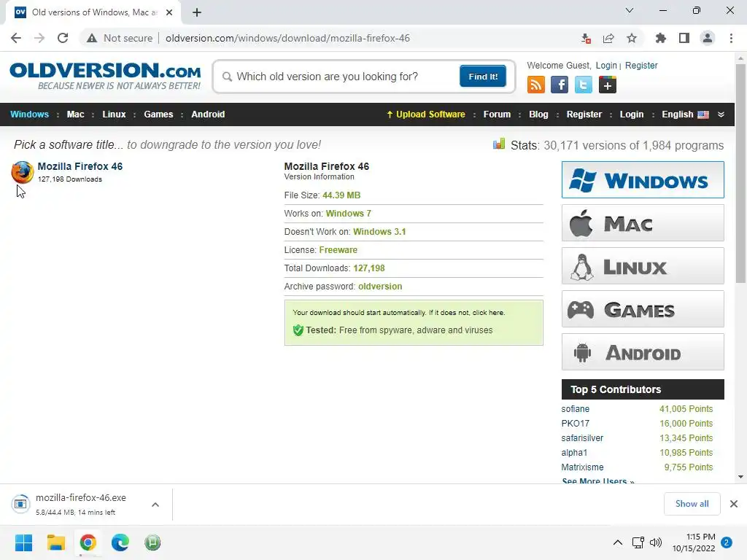Click the Stats bar chart icon
The width and height of the screenshot is (747, 560).
pos(499,144)
